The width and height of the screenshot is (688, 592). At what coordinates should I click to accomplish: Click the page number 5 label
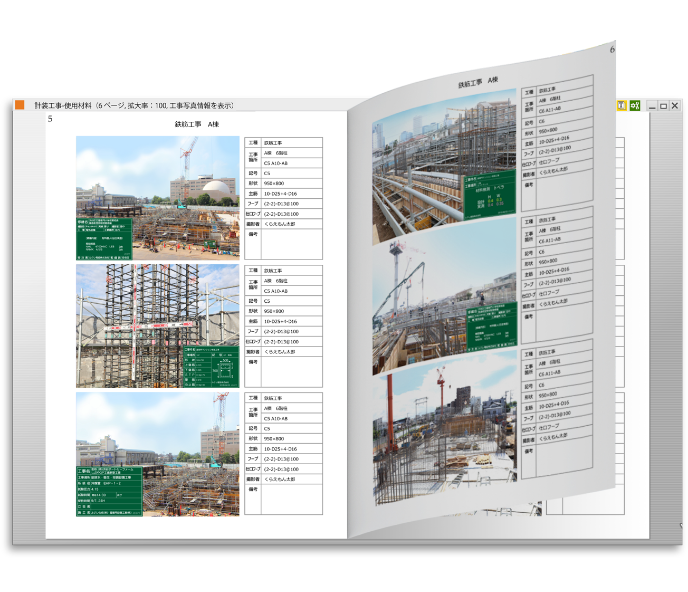pyautogui.click(x=50, y=119)
